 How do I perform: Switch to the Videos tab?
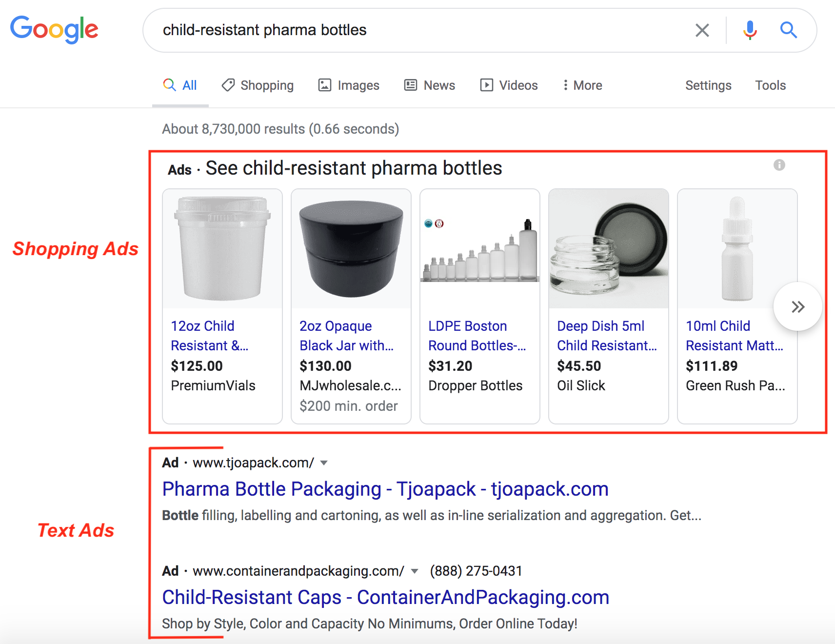(x=509, y=85)
